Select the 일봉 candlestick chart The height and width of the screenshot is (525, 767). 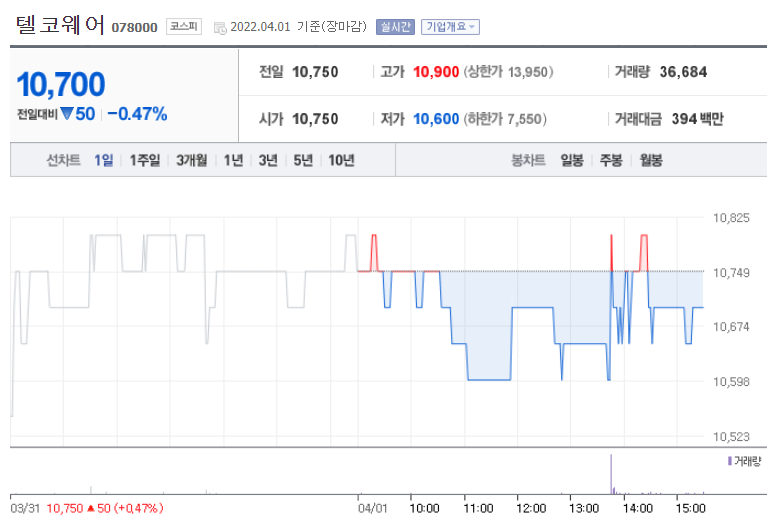(x=572, y=160)
